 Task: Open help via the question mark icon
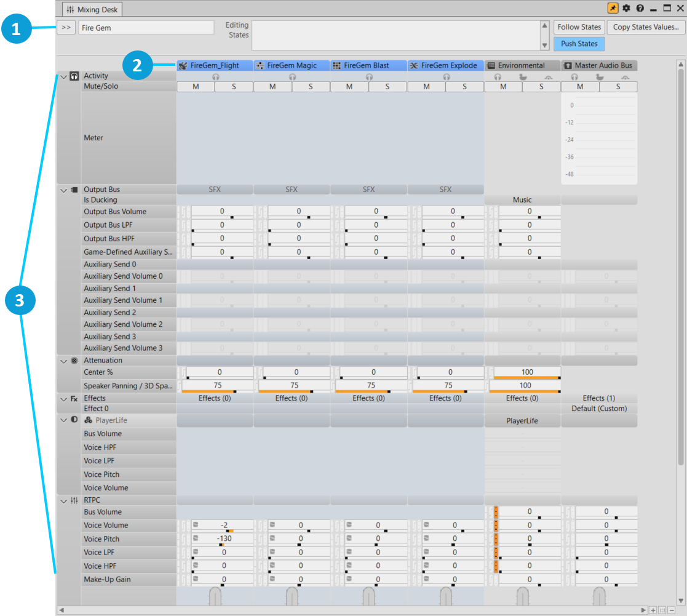pyautogui.click(x=640, y=9)
